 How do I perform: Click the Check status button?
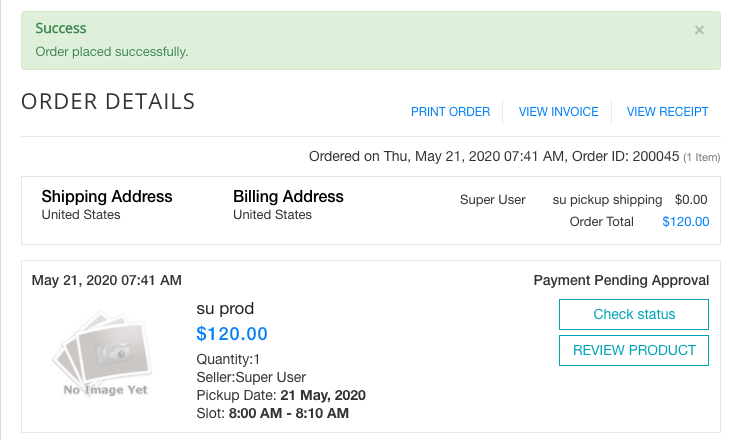pyautogui.click(x=634, y=314)
